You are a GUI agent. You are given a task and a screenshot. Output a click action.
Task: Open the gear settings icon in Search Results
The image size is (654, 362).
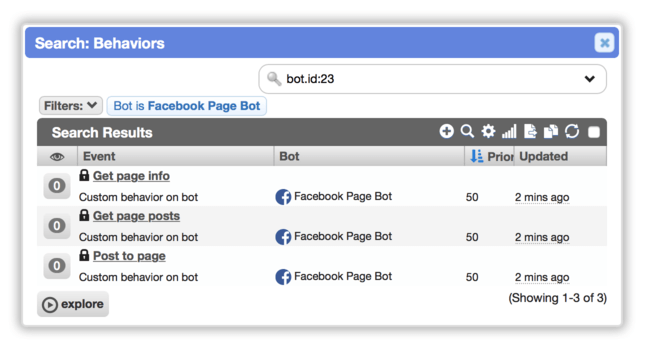tap(488, 132)
